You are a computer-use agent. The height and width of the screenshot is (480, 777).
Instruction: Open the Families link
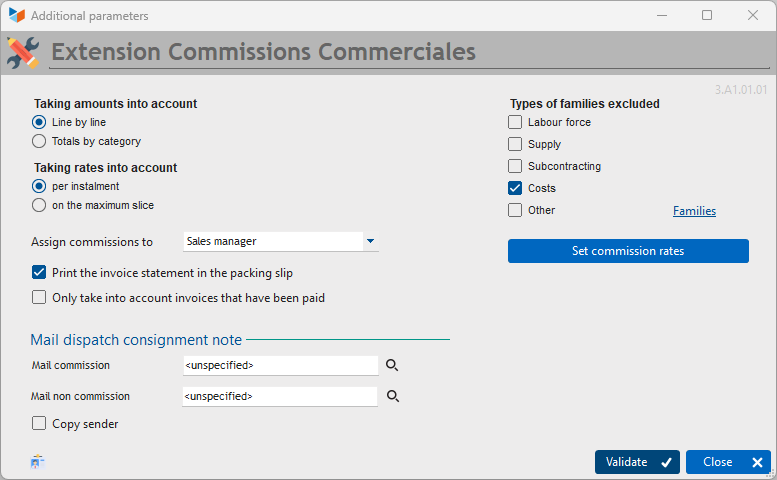694,211
